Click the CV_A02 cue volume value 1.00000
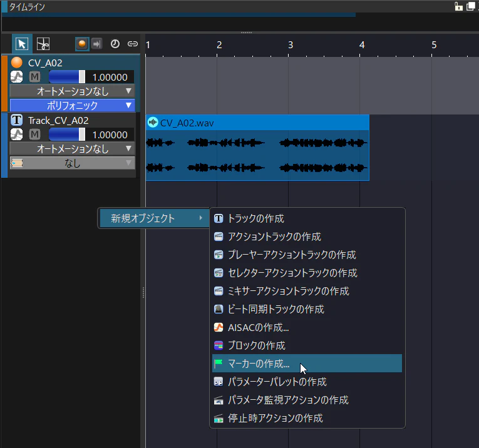Viewport: 479px width, 448px height. (110, 77)
